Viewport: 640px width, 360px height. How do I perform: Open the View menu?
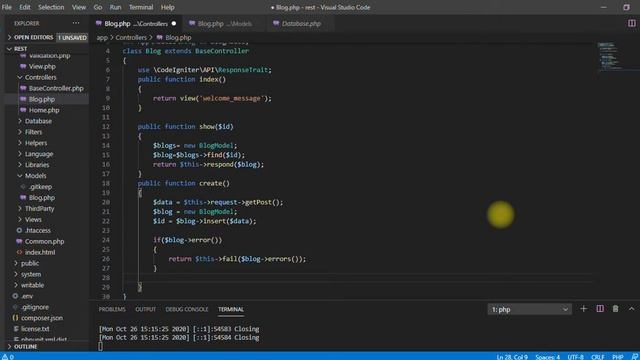click(x=79, y=7)
